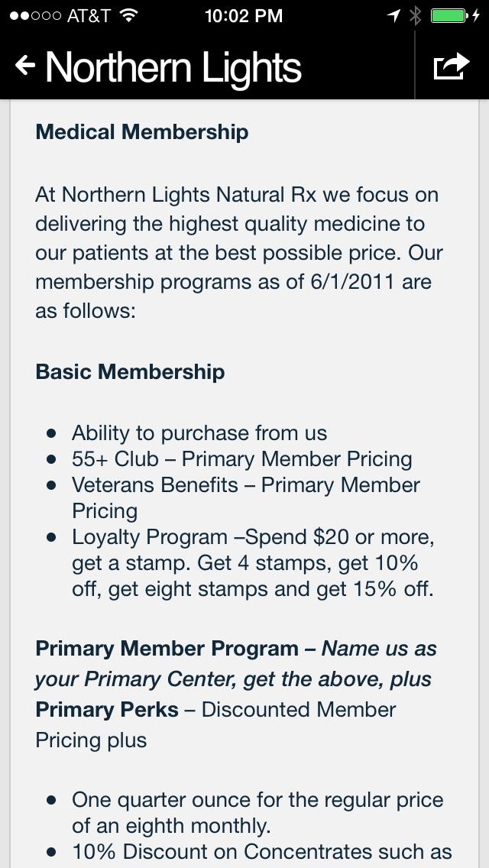The image size is (489, 868).
Task: Tap the intro paragraph about Northern Lights Natural Rx
Action: click(x=238, y=252)
